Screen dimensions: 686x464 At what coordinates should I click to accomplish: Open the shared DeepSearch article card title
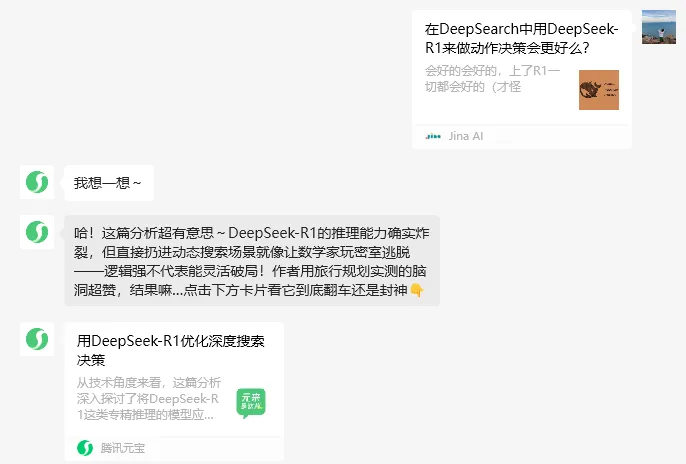(x=521, y=38)
